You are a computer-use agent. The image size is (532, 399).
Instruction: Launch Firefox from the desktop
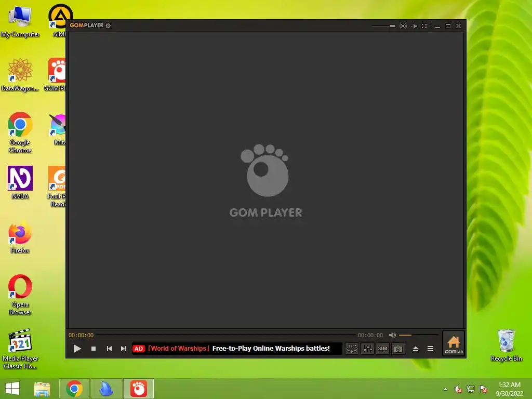(x=20, y=238)
